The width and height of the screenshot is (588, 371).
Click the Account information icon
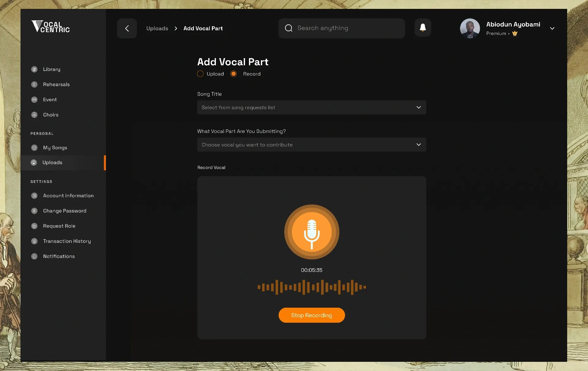(x=34, y=196)
